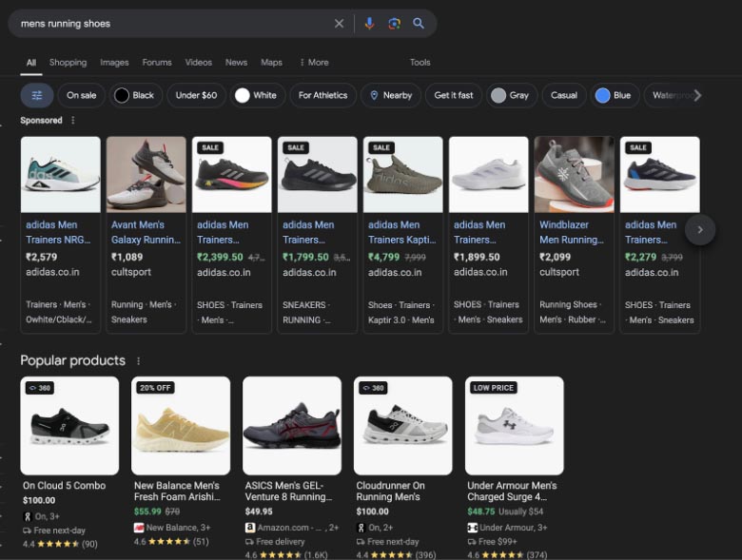Open New Balance Fresh Foam Arishi product
This screenshot has width=742, height=560.
point(177,492)
